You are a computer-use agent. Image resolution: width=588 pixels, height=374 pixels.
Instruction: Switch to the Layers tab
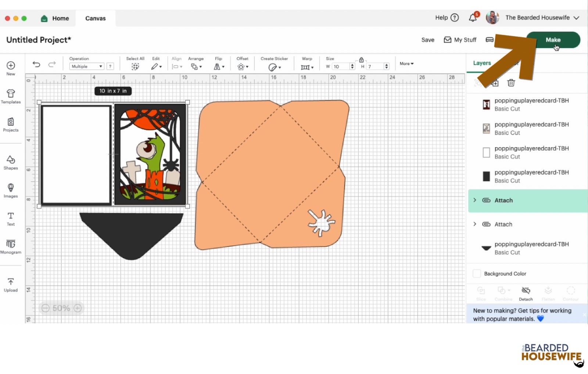(x=482, y=63)
